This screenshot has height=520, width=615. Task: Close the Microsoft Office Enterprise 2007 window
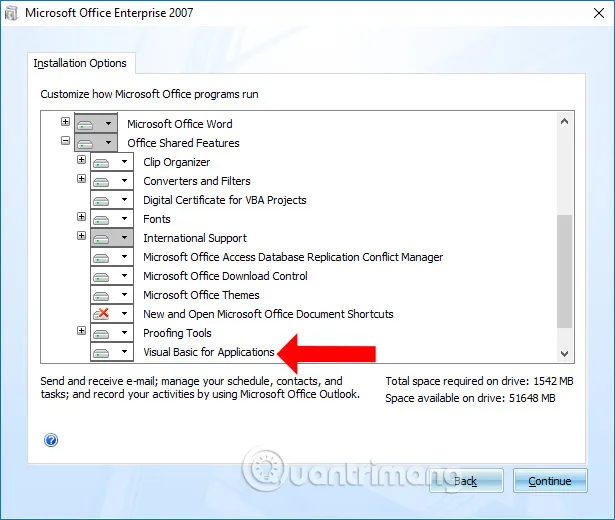pos(599,13)
